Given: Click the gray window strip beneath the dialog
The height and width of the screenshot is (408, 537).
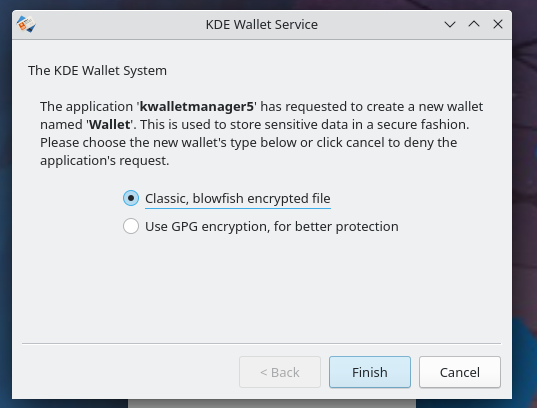Looking at the screenshot, I should click(x=272, y=404).
